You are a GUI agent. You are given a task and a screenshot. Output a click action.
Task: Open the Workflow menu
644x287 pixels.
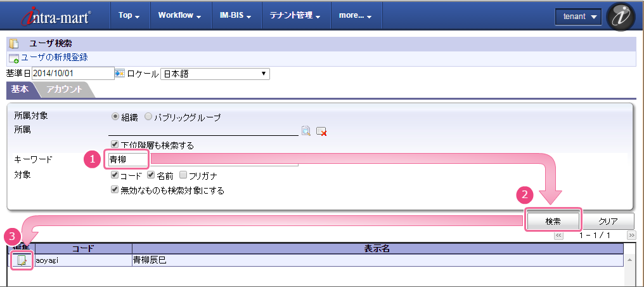pyautogui.click(x=179, y=15)
